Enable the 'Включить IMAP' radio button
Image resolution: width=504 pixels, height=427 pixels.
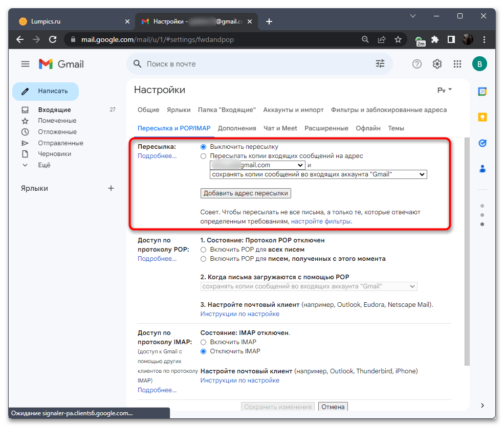204,342
